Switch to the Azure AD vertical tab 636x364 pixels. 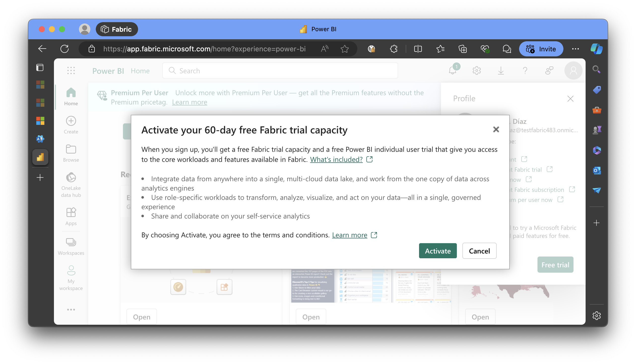[40, 139]
